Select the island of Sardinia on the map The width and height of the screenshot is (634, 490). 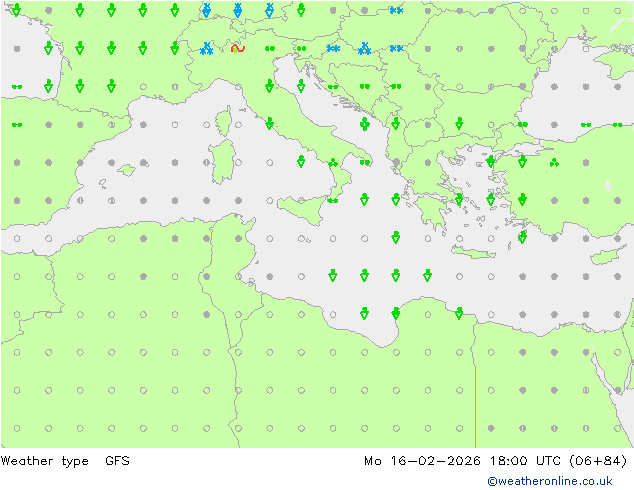[x=222, y=162]
